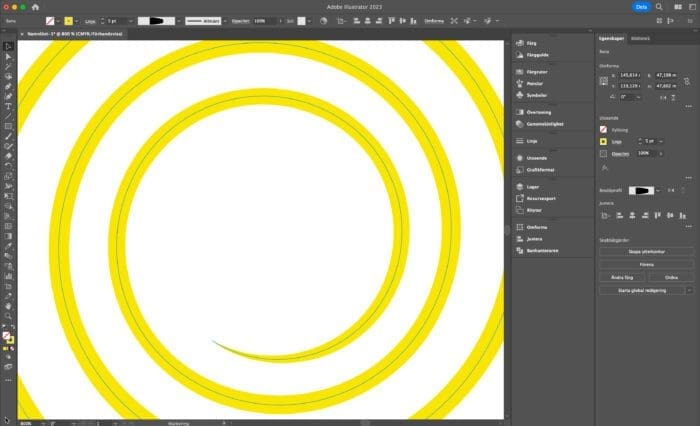Select the Rectangle tool
Image resolution: width=700 pixels, height=426 pixels.
point(8,126)
